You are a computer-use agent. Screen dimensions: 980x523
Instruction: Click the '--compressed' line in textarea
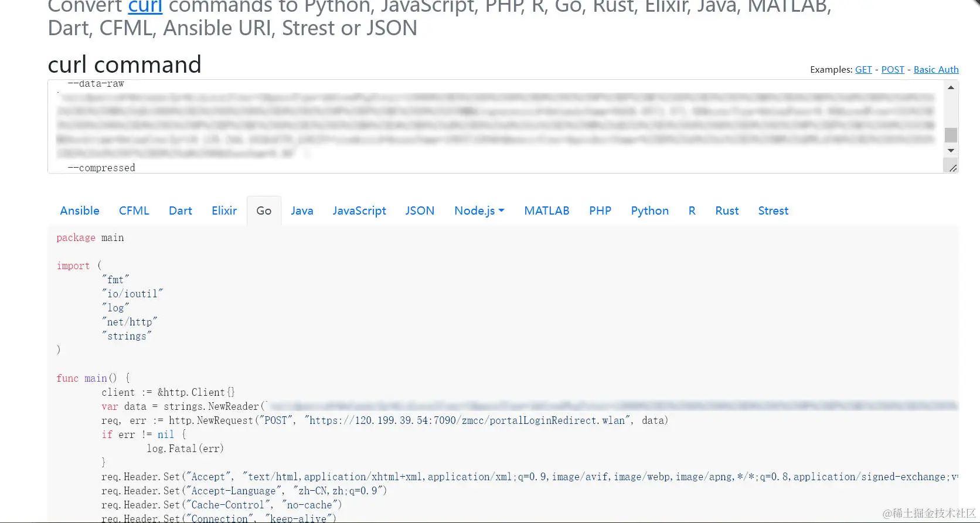click(x=101, y=168)
